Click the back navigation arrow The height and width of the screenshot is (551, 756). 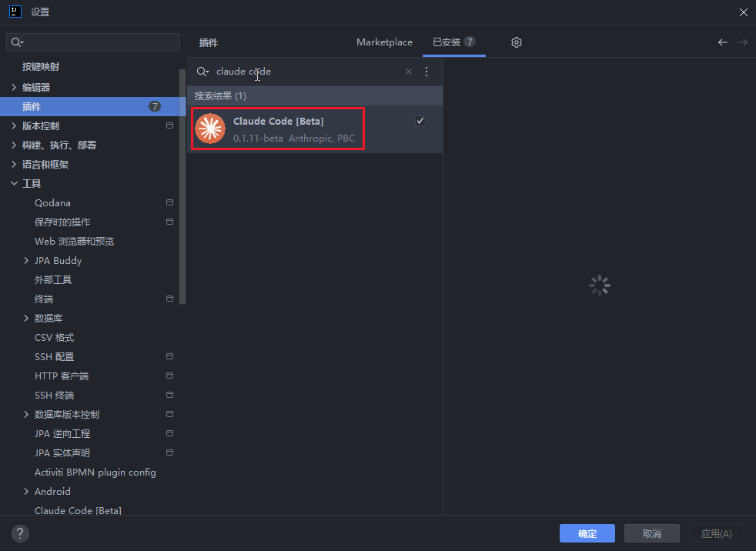point(722,42)
